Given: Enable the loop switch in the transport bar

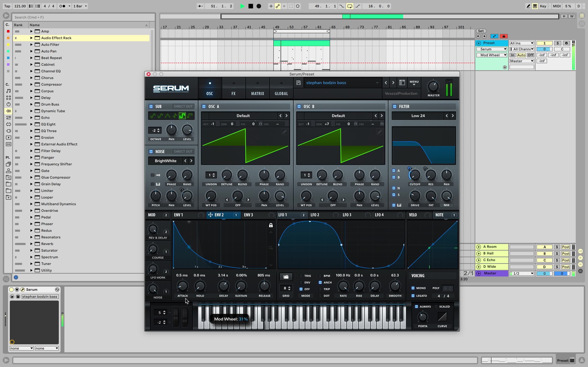Looking at the screenshot, I should click(x=350, y=6).
